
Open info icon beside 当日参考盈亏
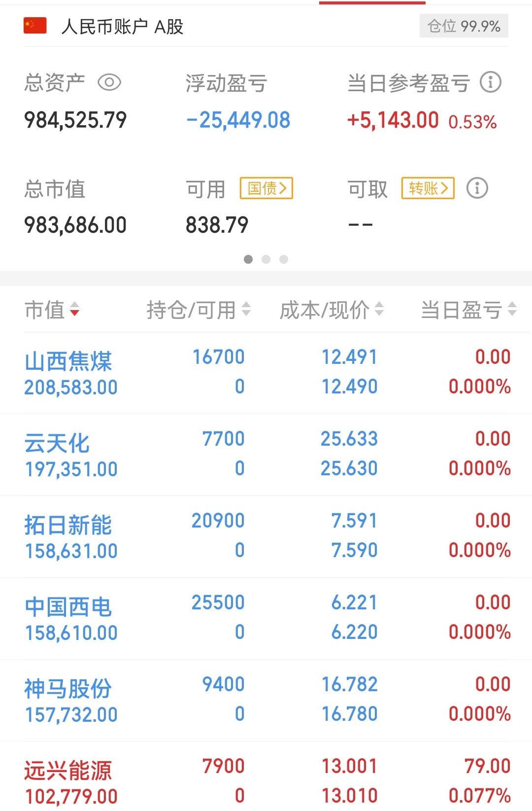[490, 82]
